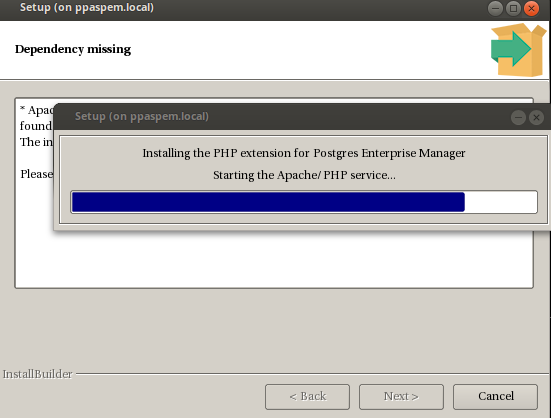
Task: Minimize the main Setup window
Action: point(495,8)
